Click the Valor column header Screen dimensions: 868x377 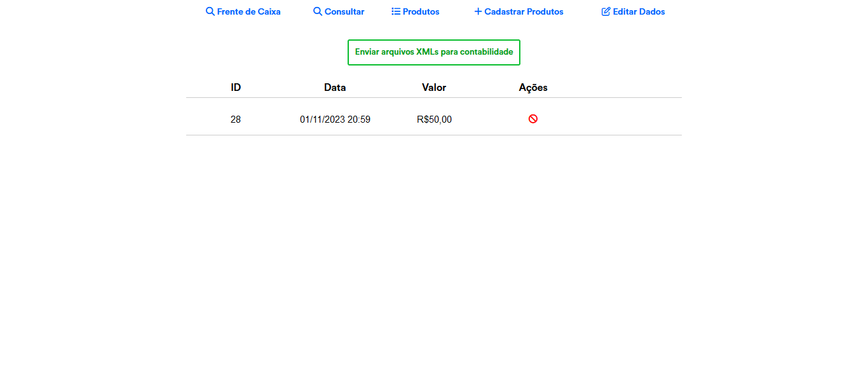pyautogui.click(x=434, y=88)
